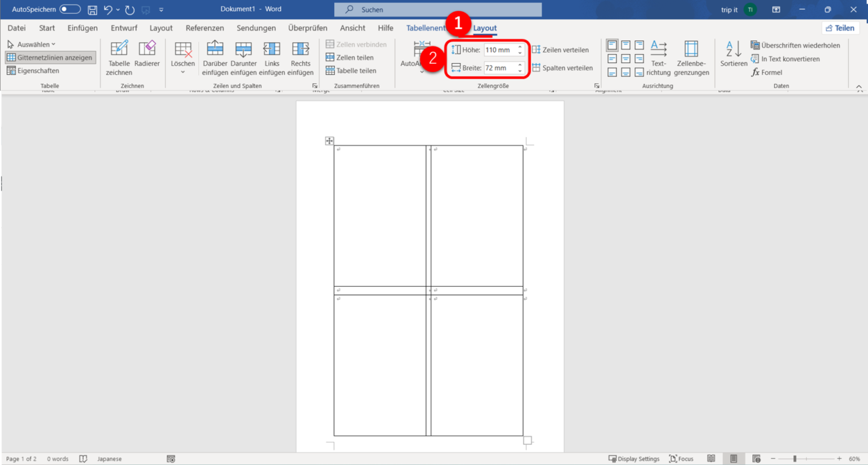Screen dimensions: 868x465
Task: Click In Text konvertieren
Action: click(785, 59)
